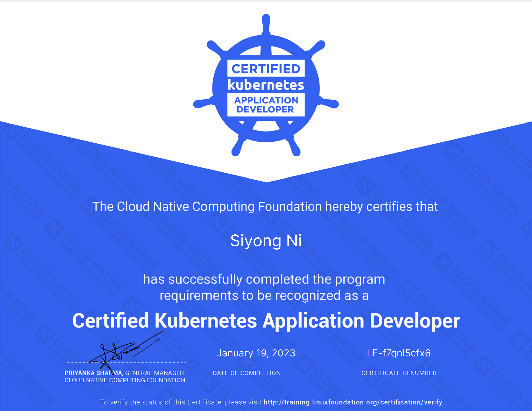The width and height of the screenshot is (532, 411).
Task: Click the CERTIFICATE ID NUMBER label
Action: coord(399,373)
